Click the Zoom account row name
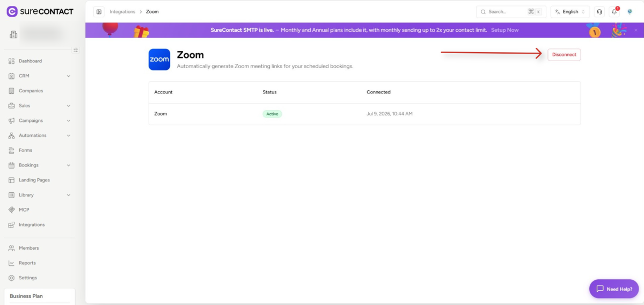The image size is (644, 305). tap(160, 114)
